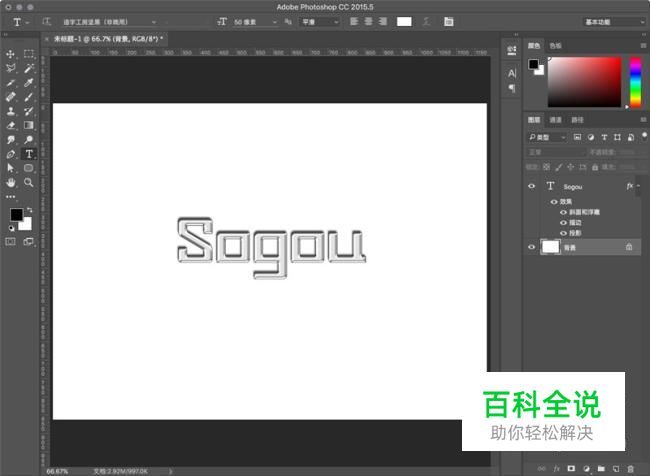Switch to the Swatches tab
This screenshot has width=650, height=476.
point(555,46)
